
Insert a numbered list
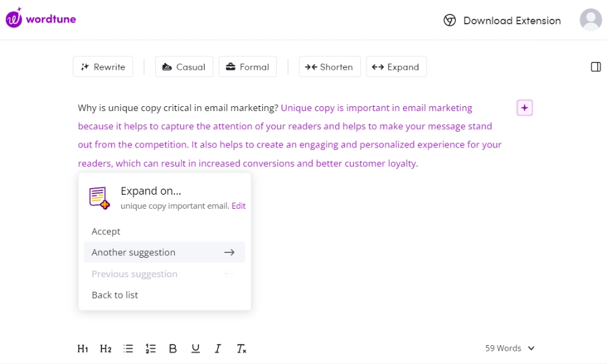coord(151,348)
